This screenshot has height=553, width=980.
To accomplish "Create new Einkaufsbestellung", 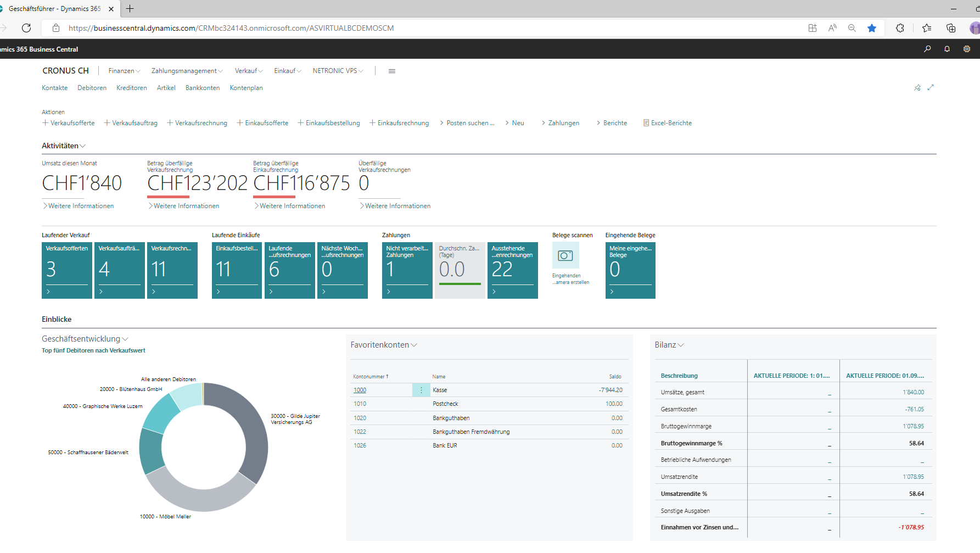I will pyautogui.click(x=329, y=123).
